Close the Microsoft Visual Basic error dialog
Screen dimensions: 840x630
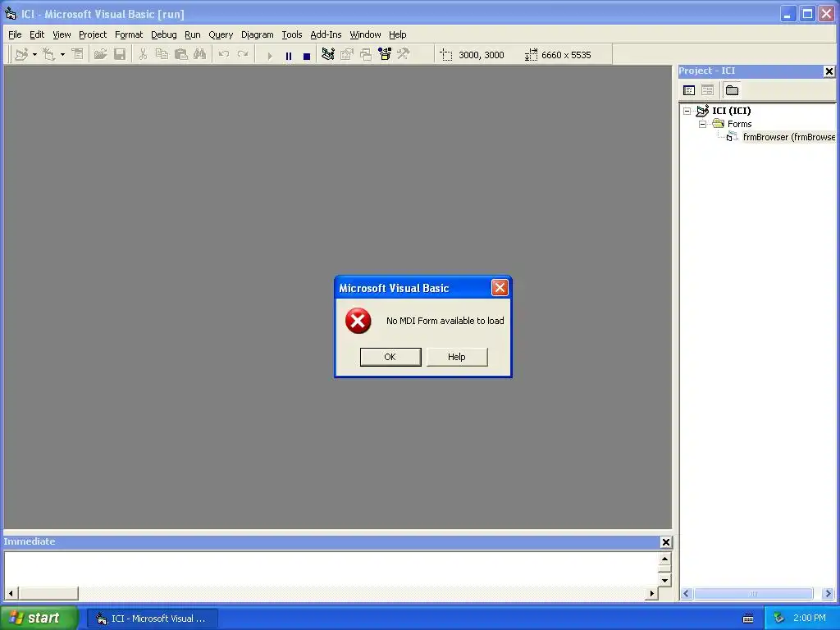[500, 288]
